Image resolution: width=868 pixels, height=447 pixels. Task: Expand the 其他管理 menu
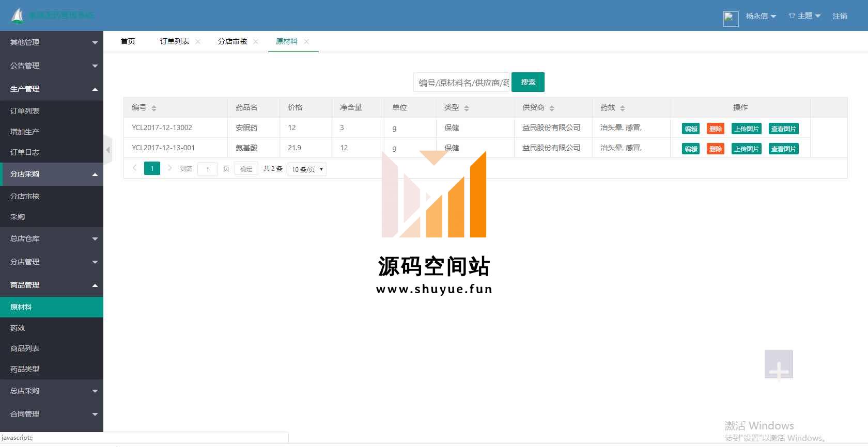tap(52, 42)
